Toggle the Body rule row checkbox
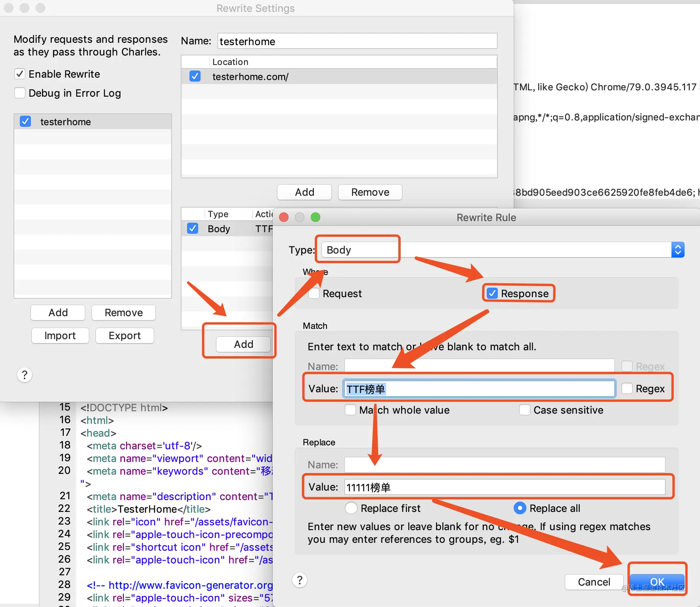This screenshot has height=607, width=700. (193, 229)
